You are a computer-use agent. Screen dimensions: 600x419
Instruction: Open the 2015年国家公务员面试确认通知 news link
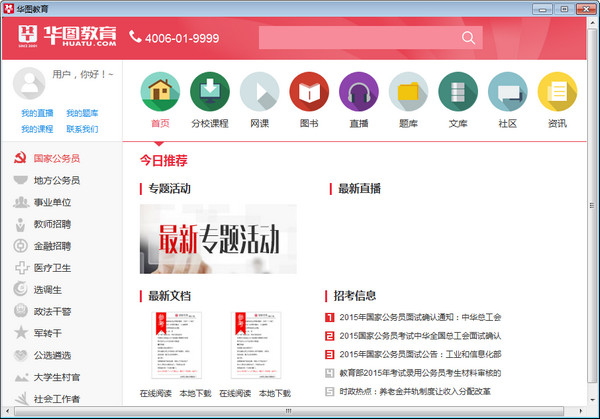click(419, 317)
